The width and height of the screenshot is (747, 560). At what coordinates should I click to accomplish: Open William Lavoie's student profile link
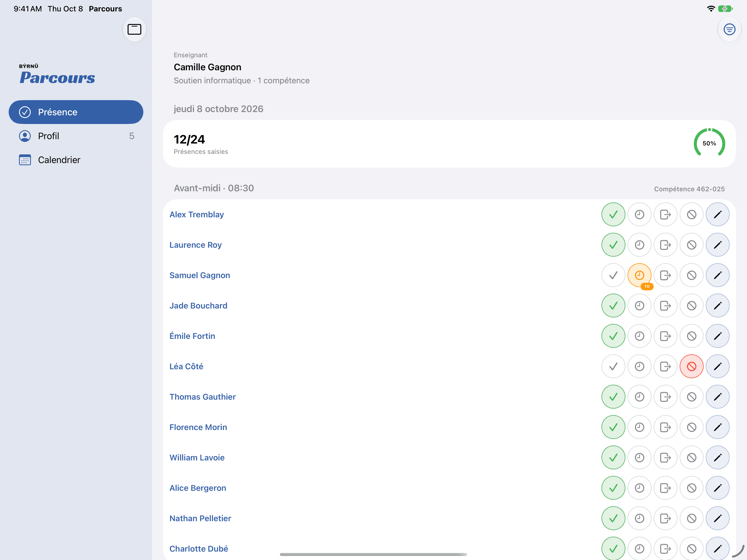pos(197,457)
